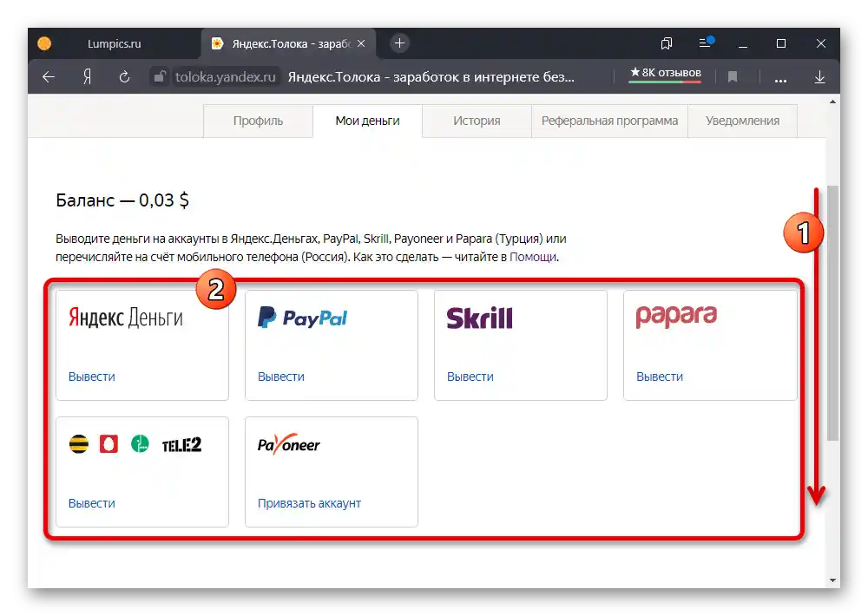This screenshot has width=868, height=616.
Task: Open the 8K reviews rating badge
Action: point(666,73)
